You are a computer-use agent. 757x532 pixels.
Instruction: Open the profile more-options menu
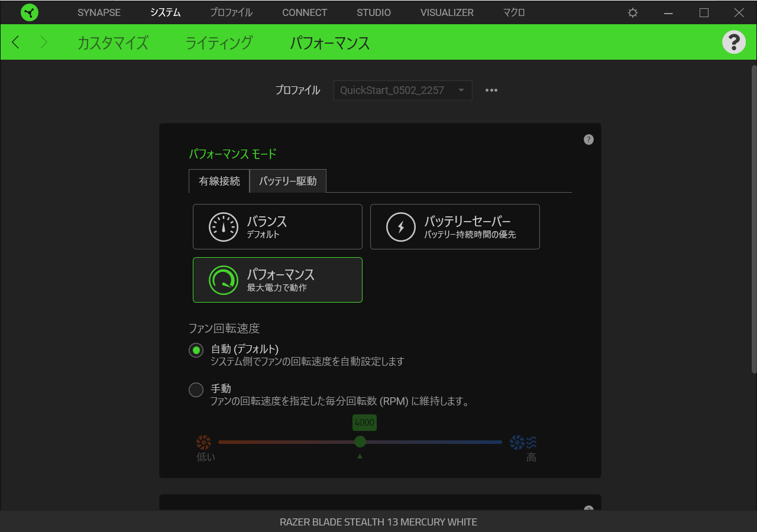pos(491,90)
